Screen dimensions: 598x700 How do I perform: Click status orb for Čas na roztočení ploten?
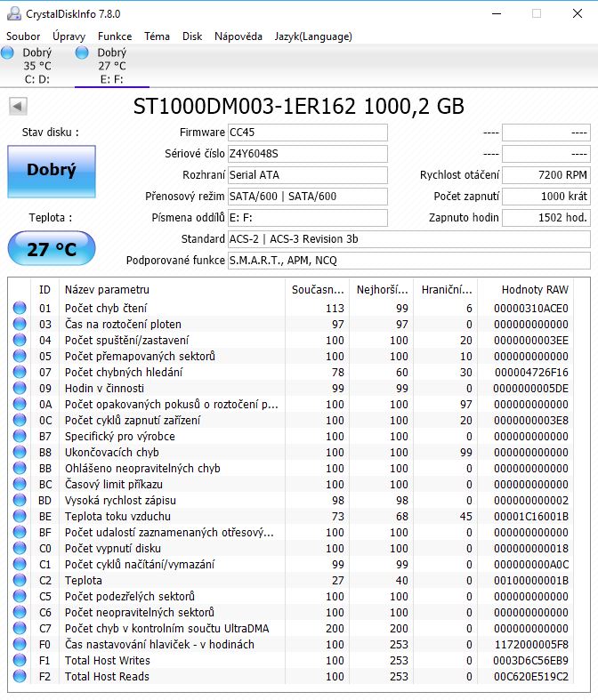(x=20, y=324)
